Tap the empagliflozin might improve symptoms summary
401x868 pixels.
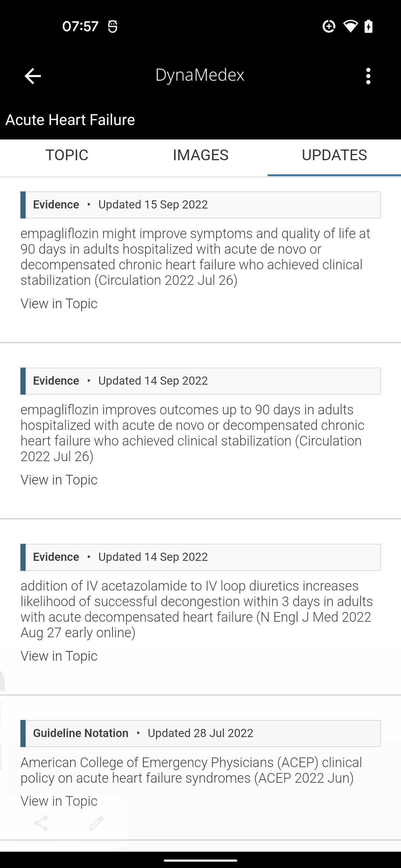click(195, 257)
